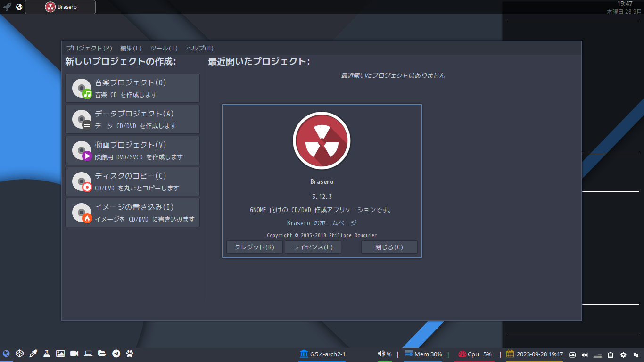This screenshot has height=362, width=644.
Task: Launch the color picker eyedropper in taskbar
Action: pos(33,354)
